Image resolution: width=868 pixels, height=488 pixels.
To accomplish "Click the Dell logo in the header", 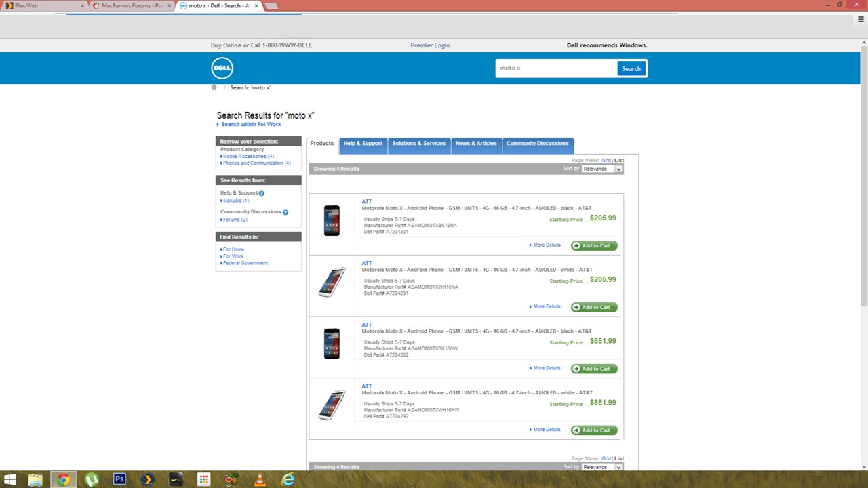I will (x=222, y=68).
